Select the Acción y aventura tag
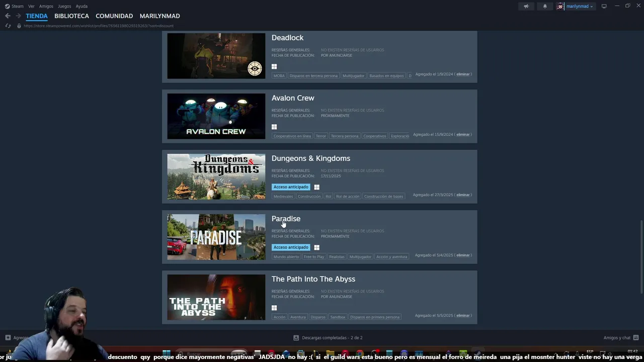 391,257
